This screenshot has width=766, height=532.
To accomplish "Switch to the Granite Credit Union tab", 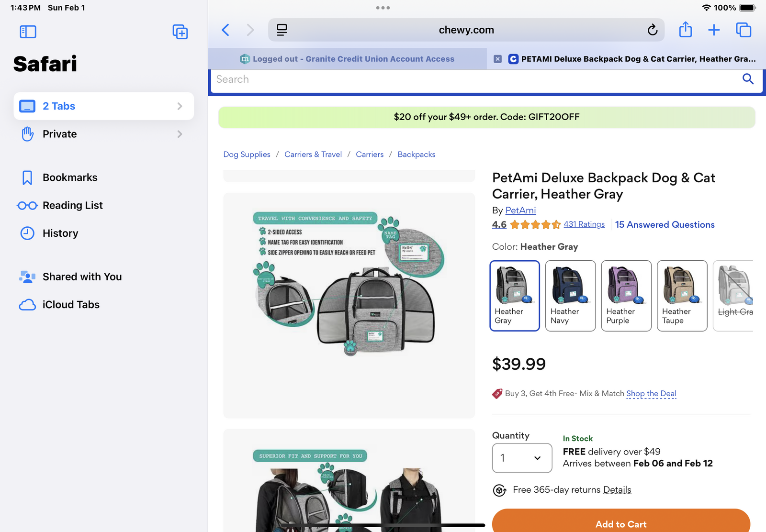I will point(348,59).
